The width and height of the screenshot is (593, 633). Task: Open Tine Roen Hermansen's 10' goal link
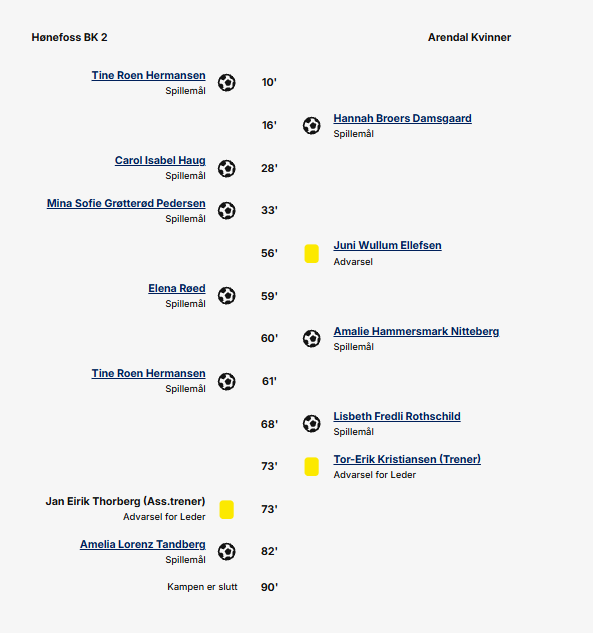(149, 75)
